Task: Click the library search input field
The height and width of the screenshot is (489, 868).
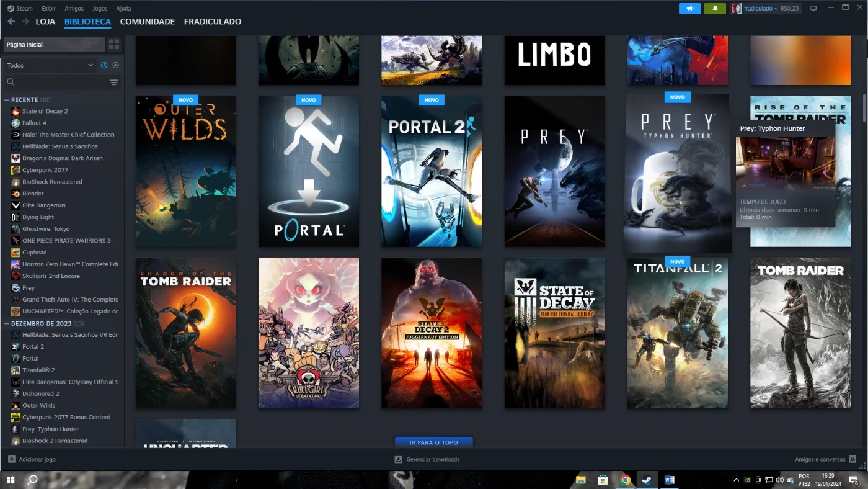Action: point(62,82)
